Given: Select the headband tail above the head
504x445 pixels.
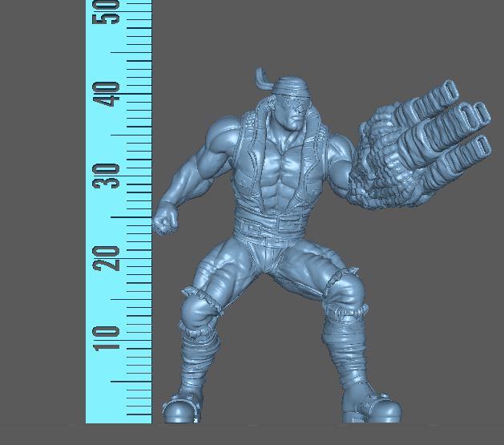Looking at the screenshot, I should point(263,77).
